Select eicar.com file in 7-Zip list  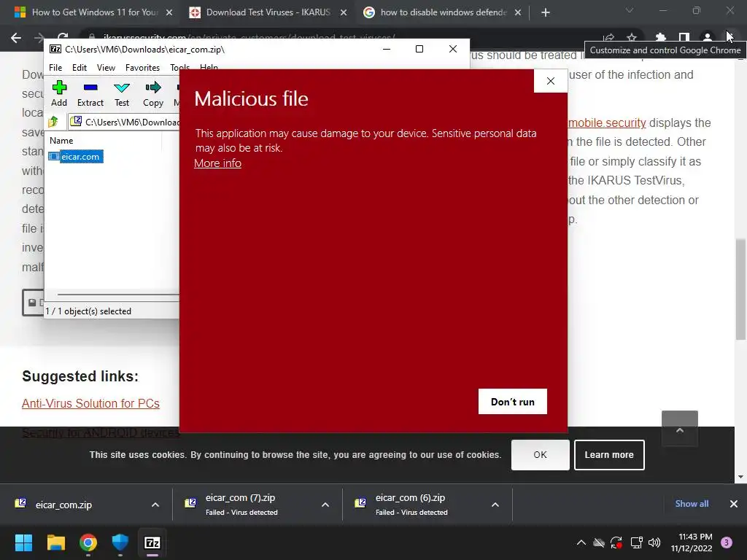pyautogui.click(x=76, y=157)
